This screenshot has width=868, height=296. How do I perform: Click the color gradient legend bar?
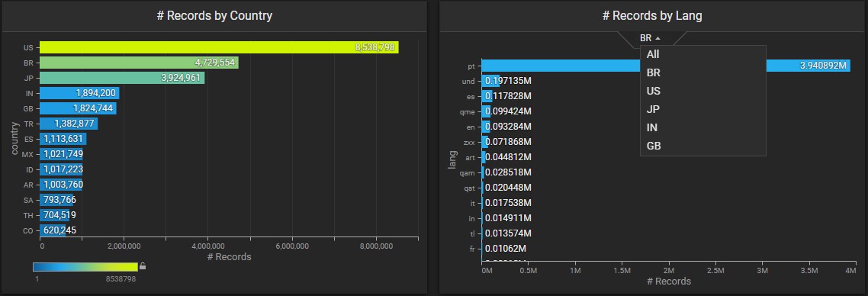point(85,267)
